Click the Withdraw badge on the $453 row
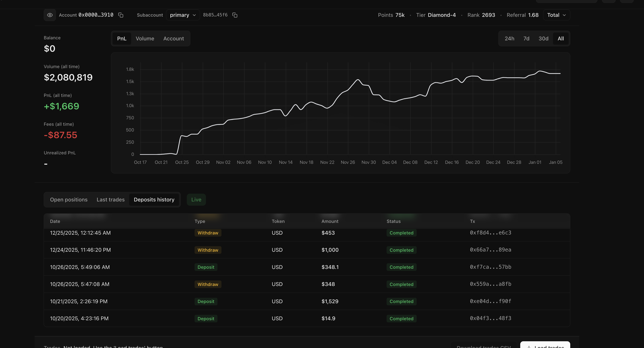This screenshot has height=348, width=644. [x=208, y=233]
